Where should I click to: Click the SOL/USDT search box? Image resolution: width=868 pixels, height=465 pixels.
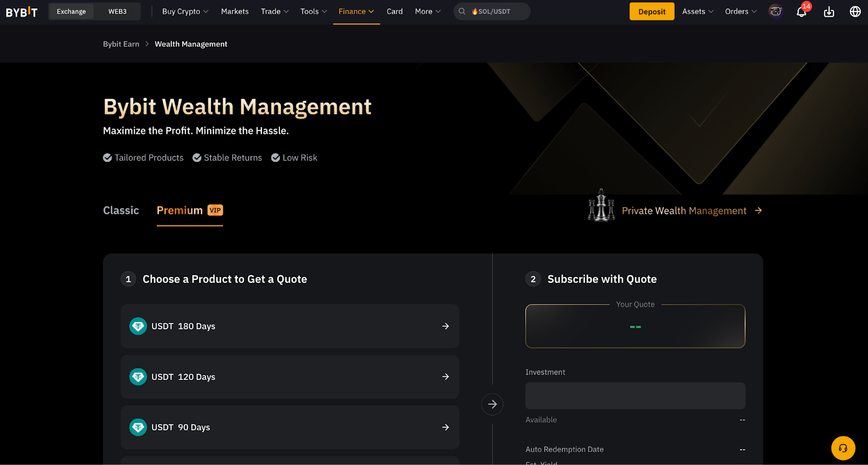pyautogui.click(x=492, y=11)
